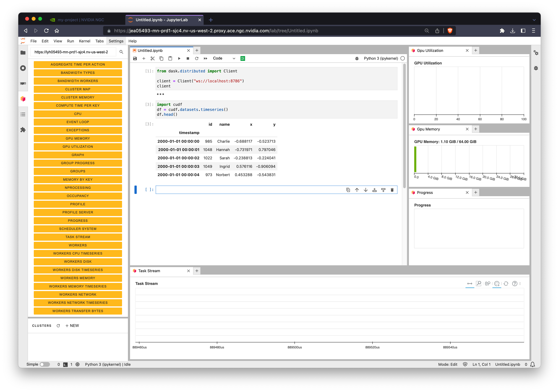Open GPU MEMORY dashboard button

pyautogui.click(x=78, y=138)
